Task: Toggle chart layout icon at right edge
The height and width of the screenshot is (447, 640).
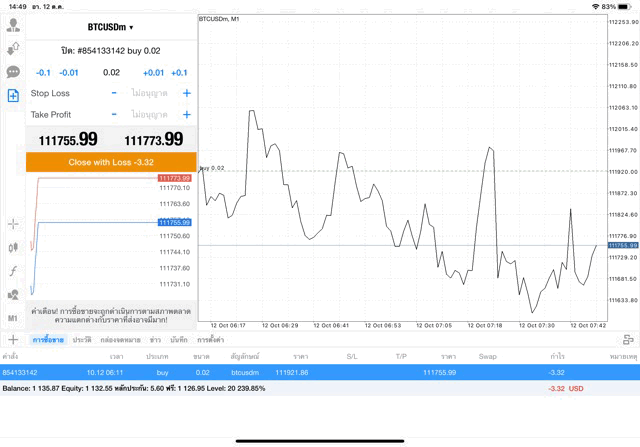Action: tap(628, 340)
